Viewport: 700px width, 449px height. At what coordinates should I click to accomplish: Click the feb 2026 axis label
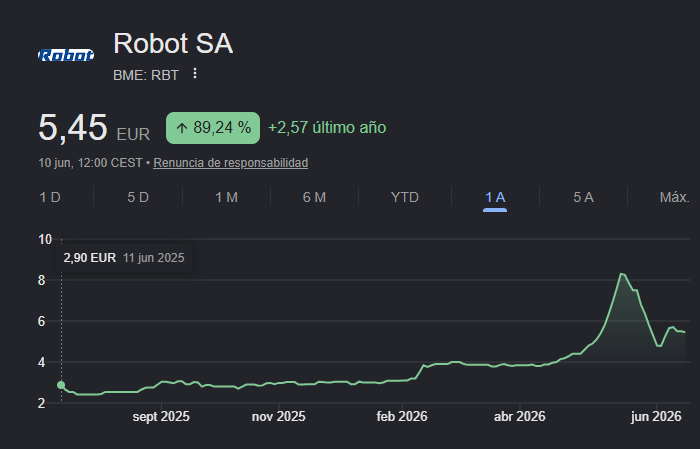(x=402, y=417)
